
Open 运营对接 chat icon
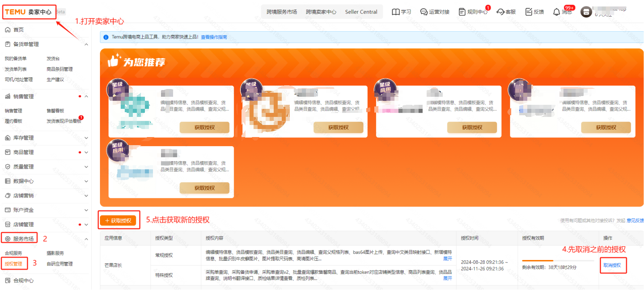point(424,12)
